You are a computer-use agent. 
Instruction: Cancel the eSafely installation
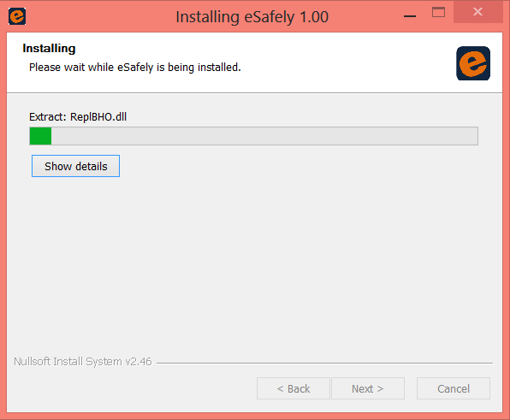pyautogui.click(x=454, y=388)
